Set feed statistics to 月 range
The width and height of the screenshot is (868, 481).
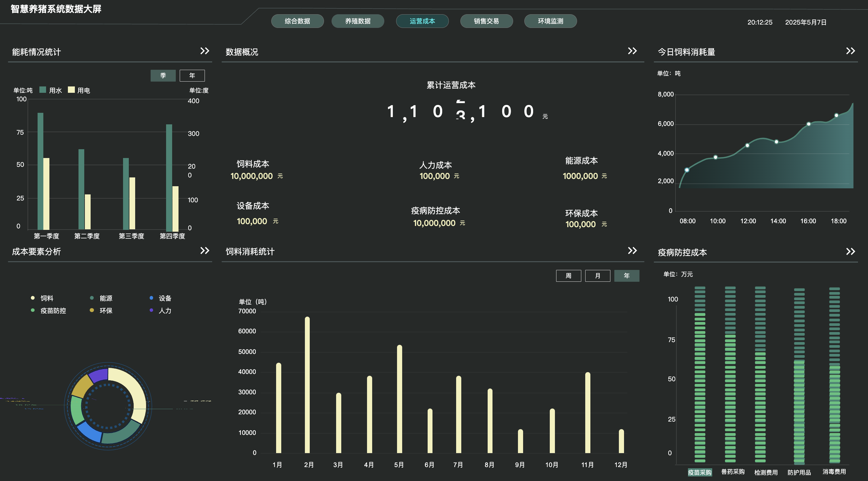597,276
